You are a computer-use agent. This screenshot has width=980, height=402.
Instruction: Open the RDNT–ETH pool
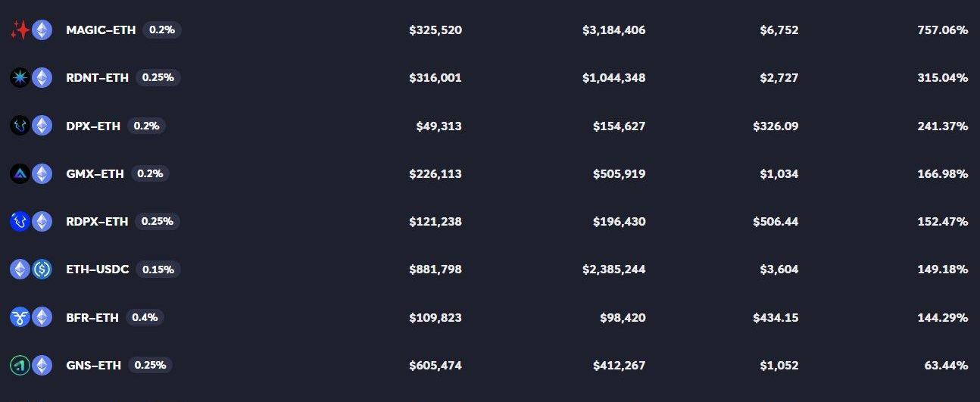point(97,78)
